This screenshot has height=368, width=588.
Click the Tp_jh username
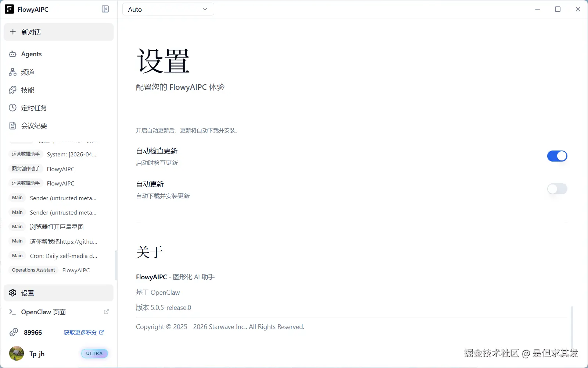point(37,354)
